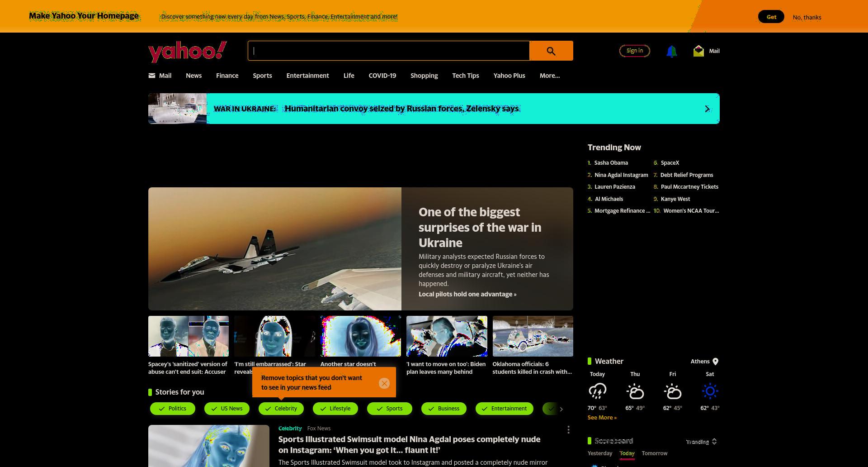Select the Tomorrow scoreboard tab
The height and width of the screenshot is (467, 868).
click(x=655, y=453)
